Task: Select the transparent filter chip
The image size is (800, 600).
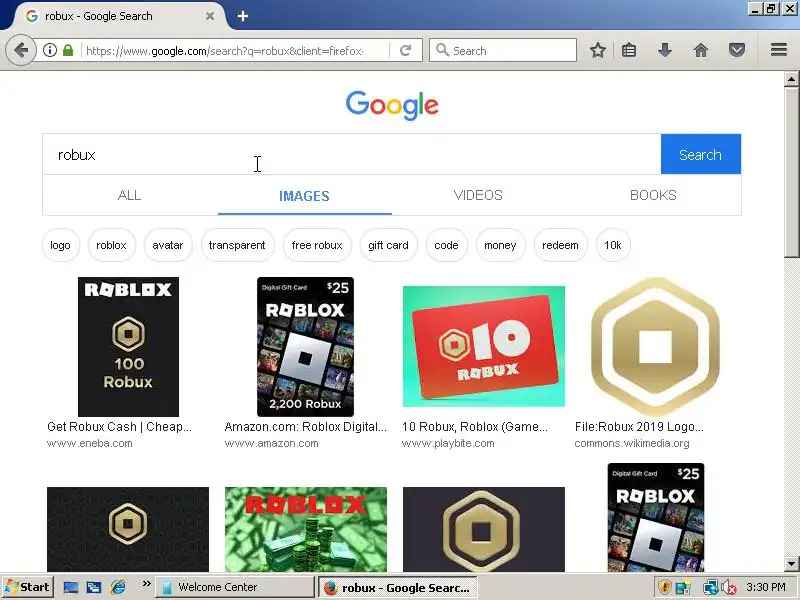Action: [x=237, y=245]
